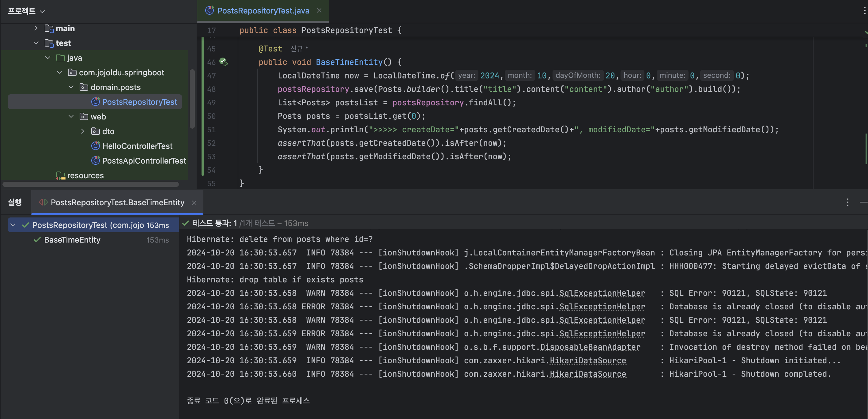The height and width of the screenshot is (419, 868).
Task: Collapse the domain.posts package
Action: (71, 87)
